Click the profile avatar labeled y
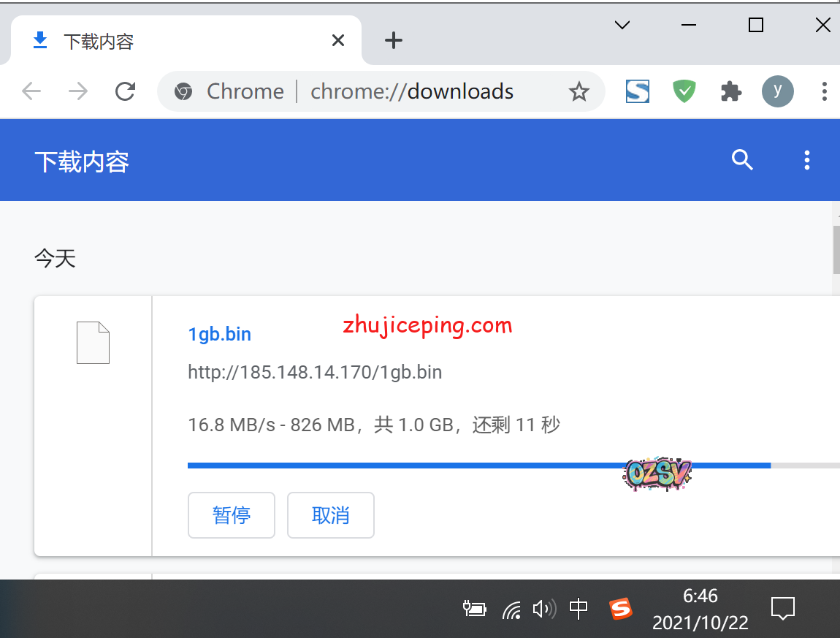 tap(777, 91)
